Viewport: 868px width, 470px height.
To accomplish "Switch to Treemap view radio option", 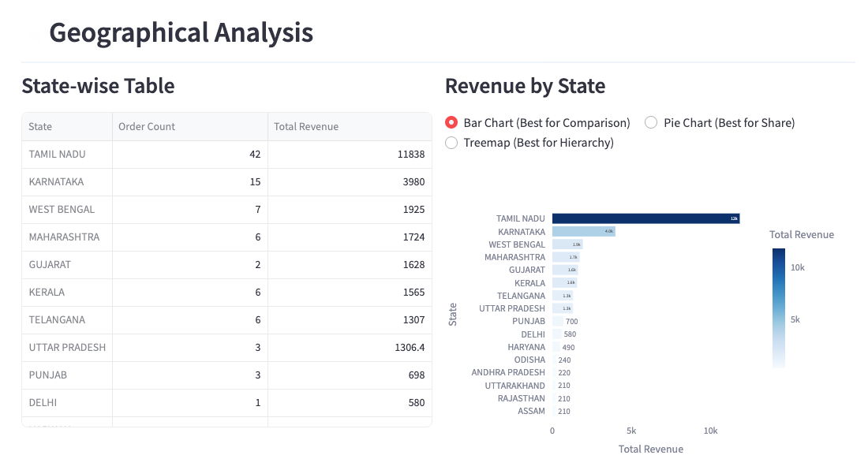I will click(451, 143).
